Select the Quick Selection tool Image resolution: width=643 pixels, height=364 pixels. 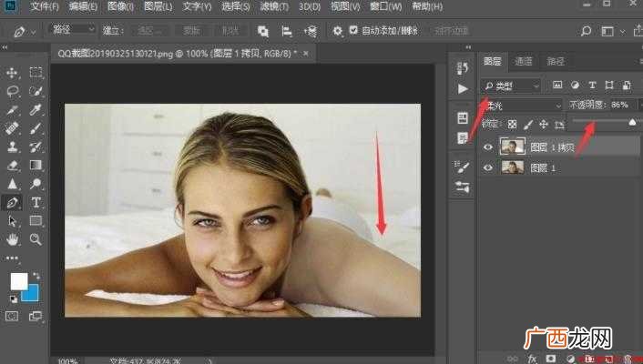(x=36, y=91)
